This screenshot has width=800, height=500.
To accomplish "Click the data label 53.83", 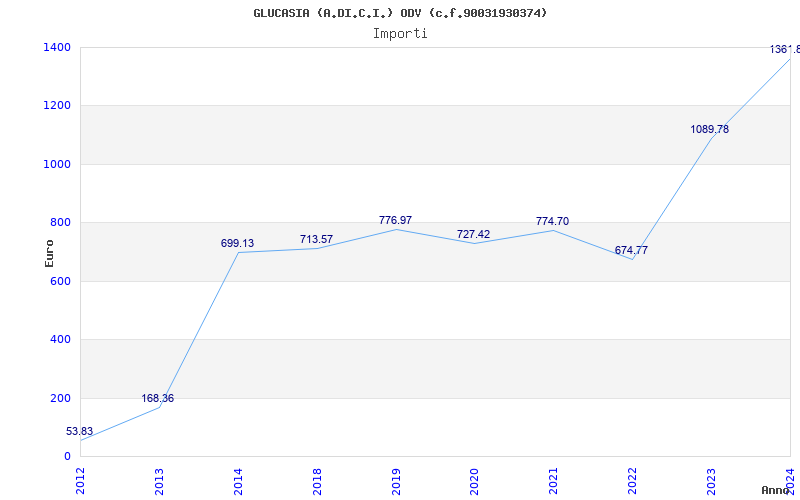I will tap(80, 431).
